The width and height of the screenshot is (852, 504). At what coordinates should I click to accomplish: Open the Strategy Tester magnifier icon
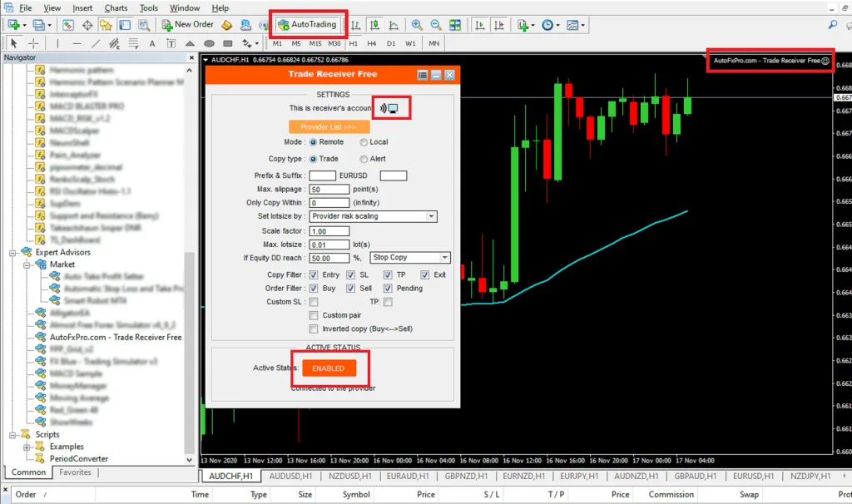click(x=143, y=25)
